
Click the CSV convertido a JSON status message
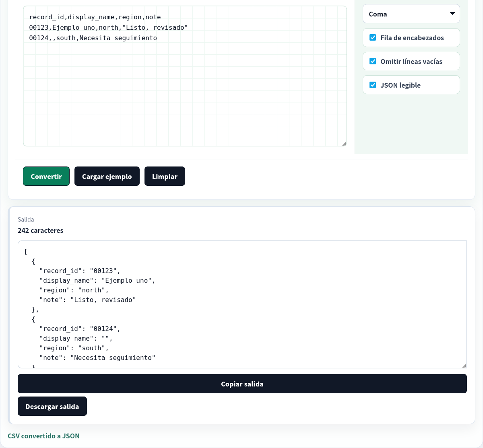pos(43,436)
